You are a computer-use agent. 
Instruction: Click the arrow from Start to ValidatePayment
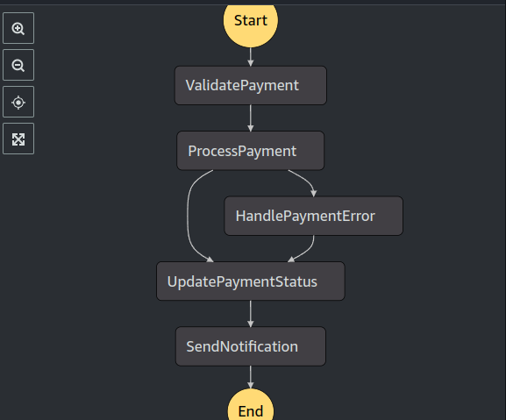point(251,57)
